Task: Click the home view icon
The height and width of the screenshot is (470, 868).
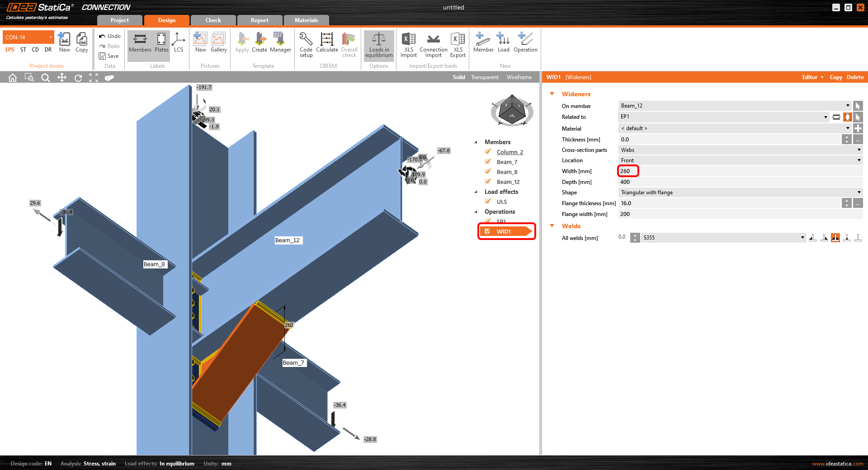Action: (x=13, y=78)
